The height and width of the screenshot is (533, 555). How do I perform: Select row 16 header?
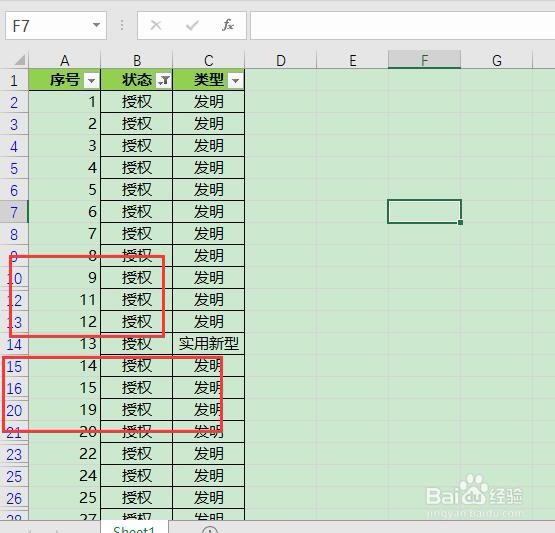click(x=14, y=388)
